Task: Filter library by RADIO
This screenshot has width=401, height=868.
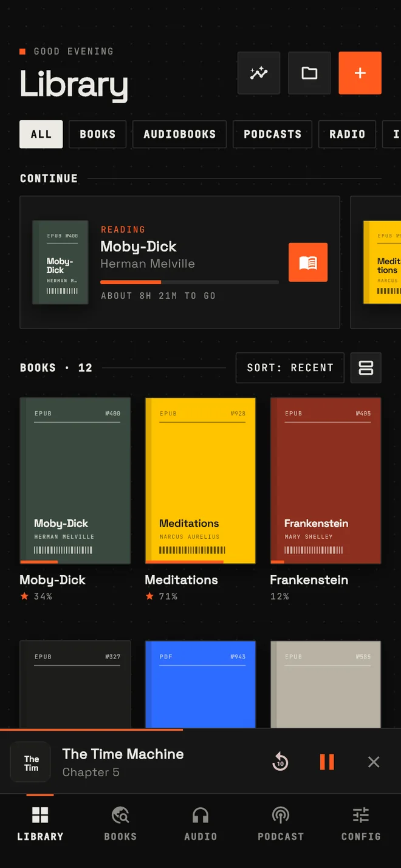Action: click(347, 134)
